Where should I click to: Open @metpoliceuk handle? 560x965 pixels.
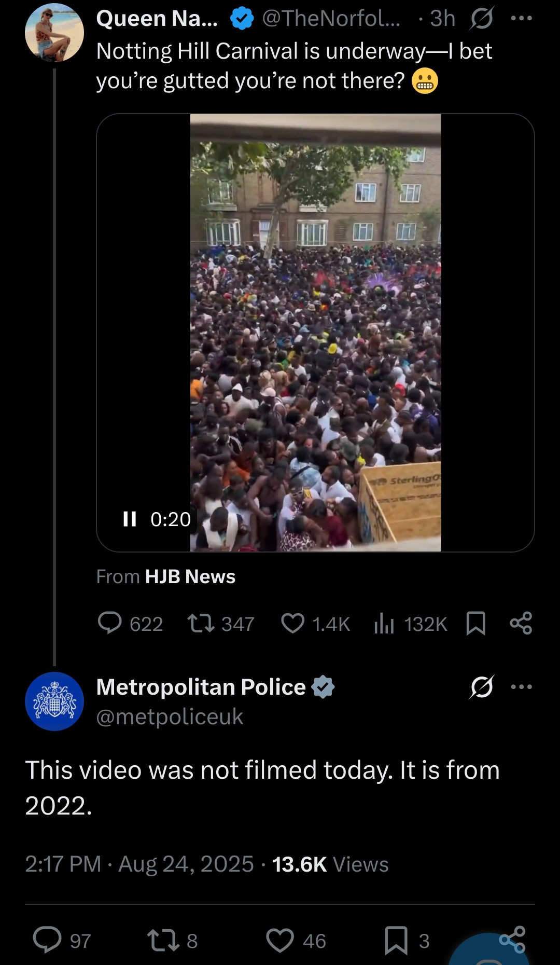point(170,716)
